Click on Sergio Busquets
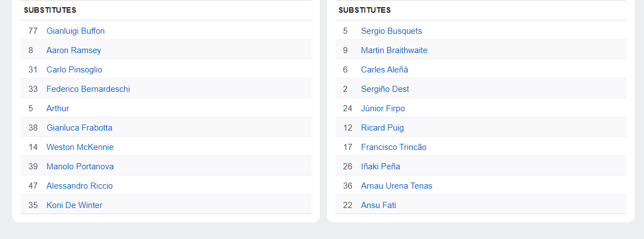 coord(391,31)
